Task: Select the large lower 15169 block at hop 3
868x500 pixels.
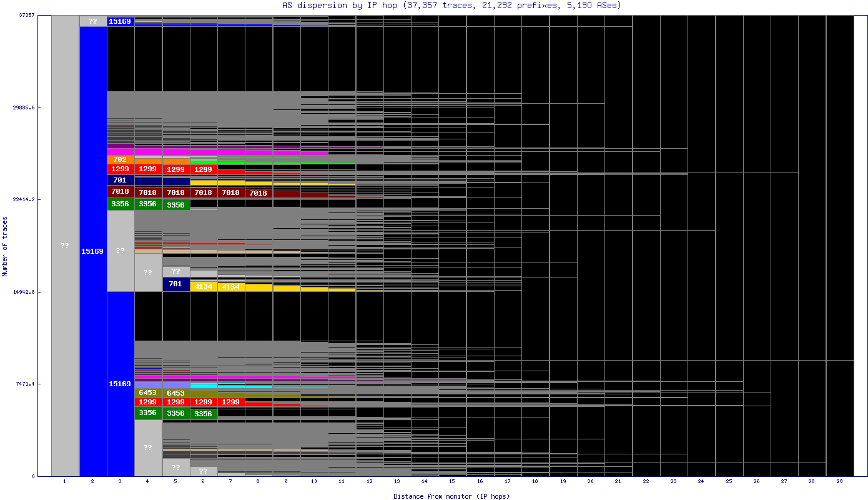Action: click(121, 384)
